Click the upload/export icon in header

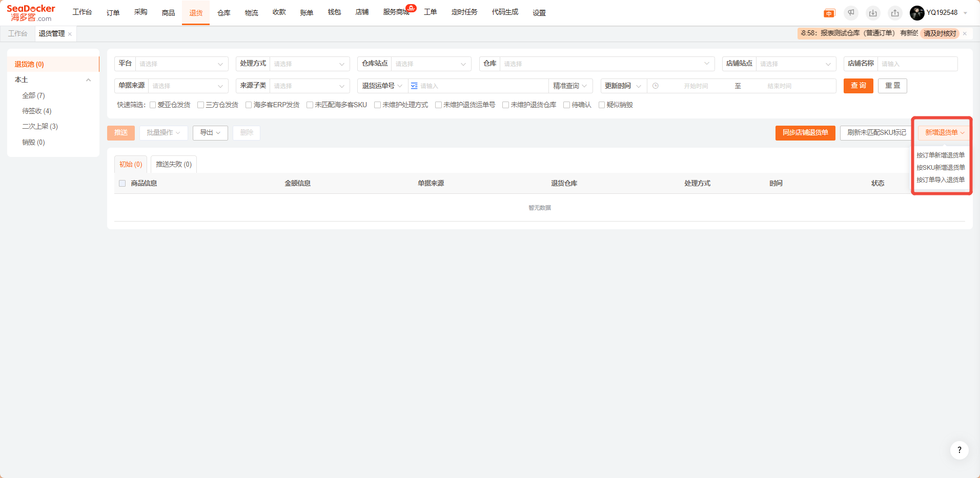(x=895, y=13)
